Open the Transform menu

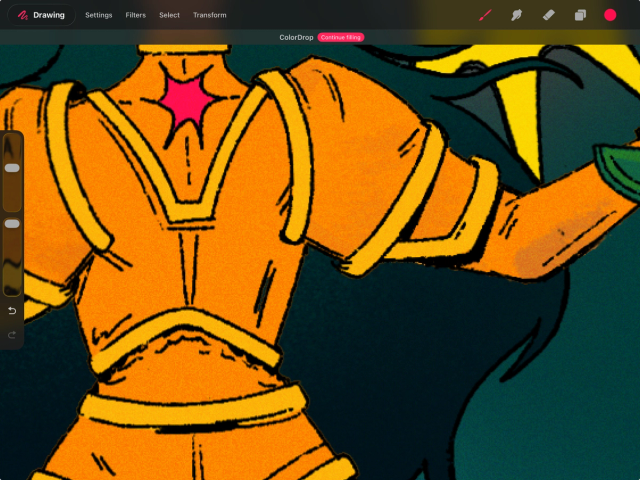(210, 15)
